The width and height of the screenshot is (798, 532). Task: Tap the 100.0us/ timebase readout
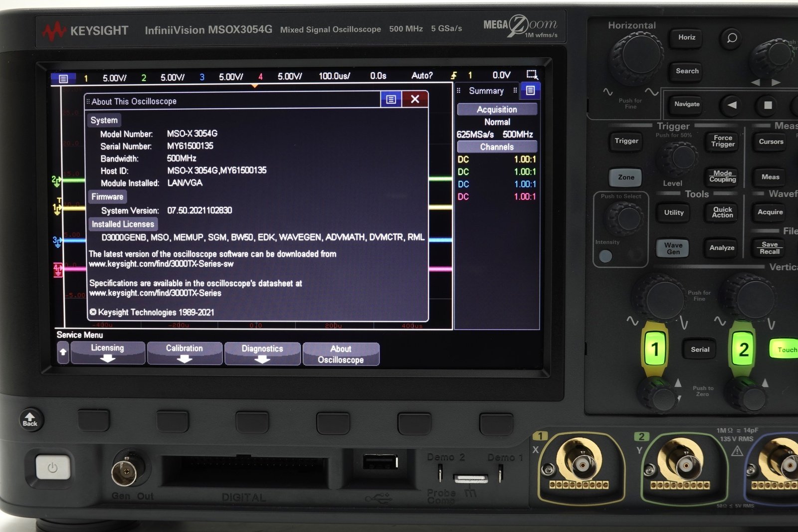334,76
